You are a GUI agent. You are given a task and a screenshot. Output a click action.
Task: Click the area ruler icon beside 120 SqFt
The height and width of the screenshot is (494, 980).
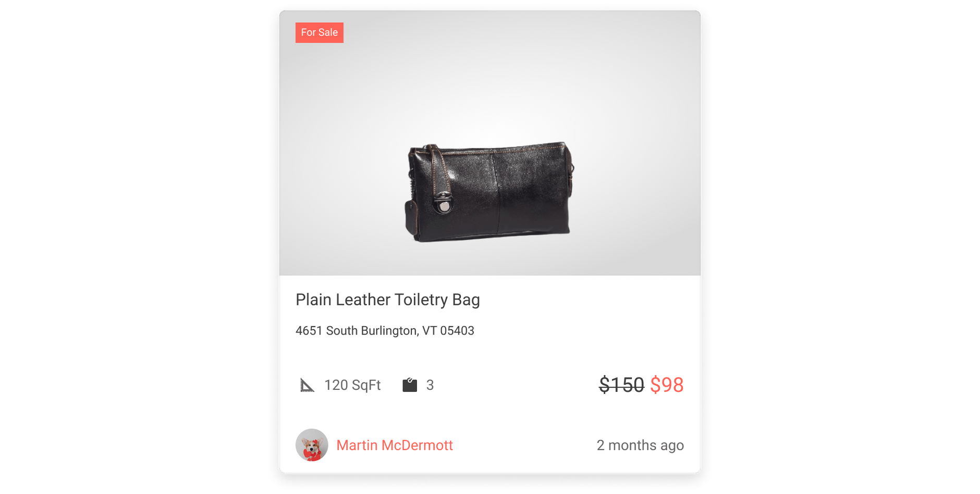click(x=307, y=385)
